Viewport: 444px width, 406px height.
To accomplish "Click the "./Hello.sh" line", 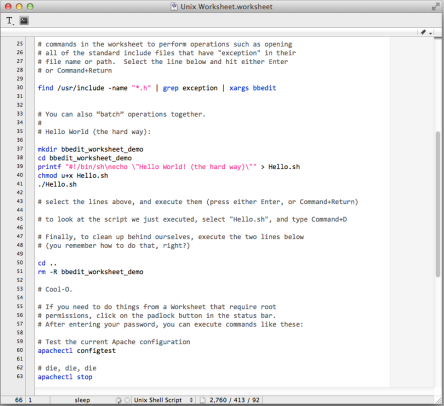I will pyautogui.click(x=57, y=184).
